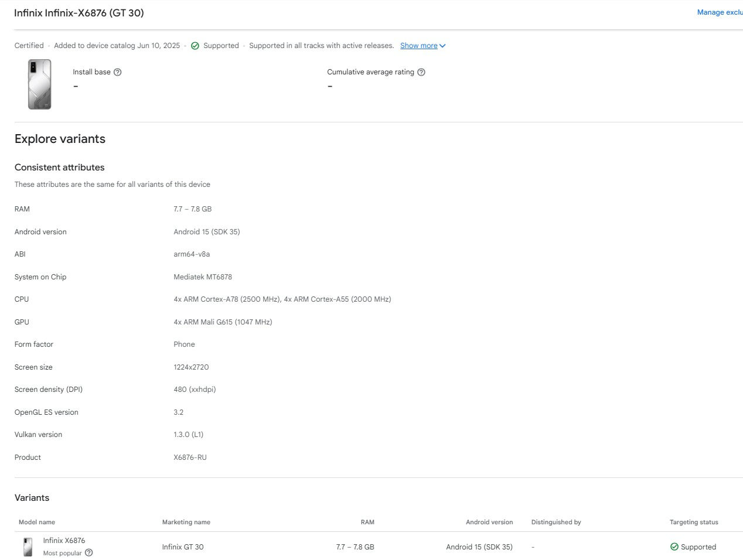Select the Form factor value Phone

click(x=184, y=344)
